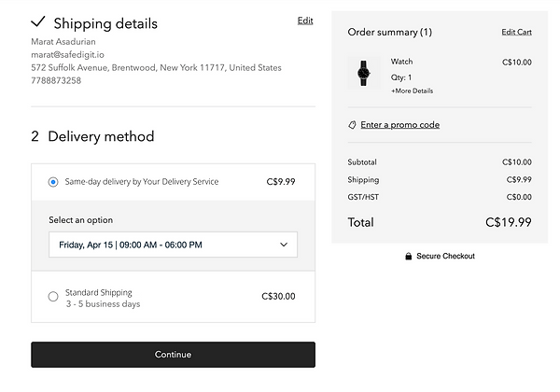Click the phone number 7788873258
This screenshot has height=392, width=560.
click(x=56, y=80)
